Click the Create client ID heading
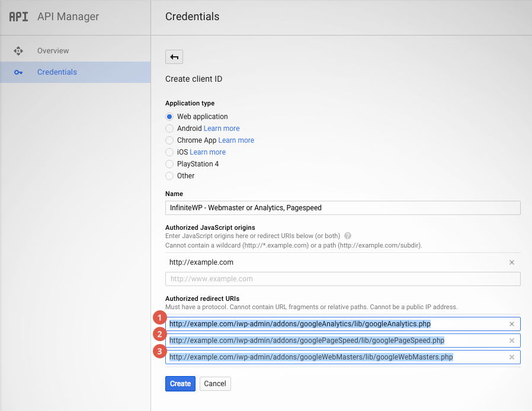Screen dimensions: 532x411 coord(194,79)
